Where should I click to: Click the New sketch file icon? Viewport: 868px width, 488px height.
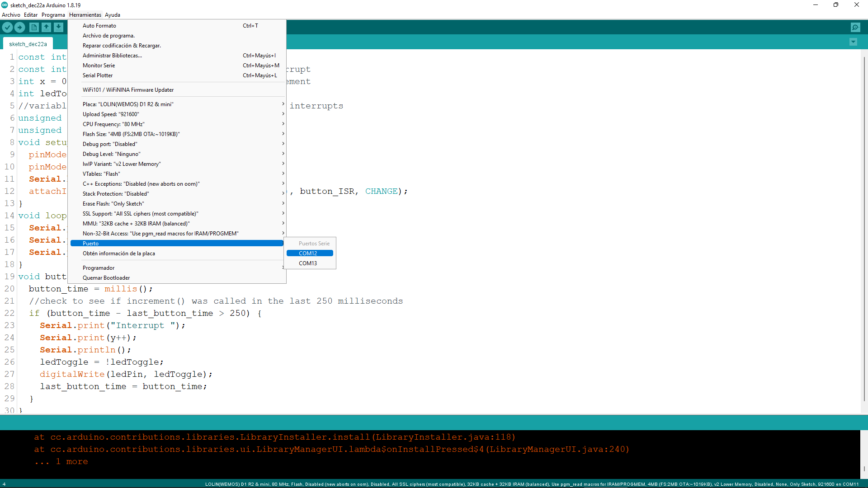[x=34, y=28]
